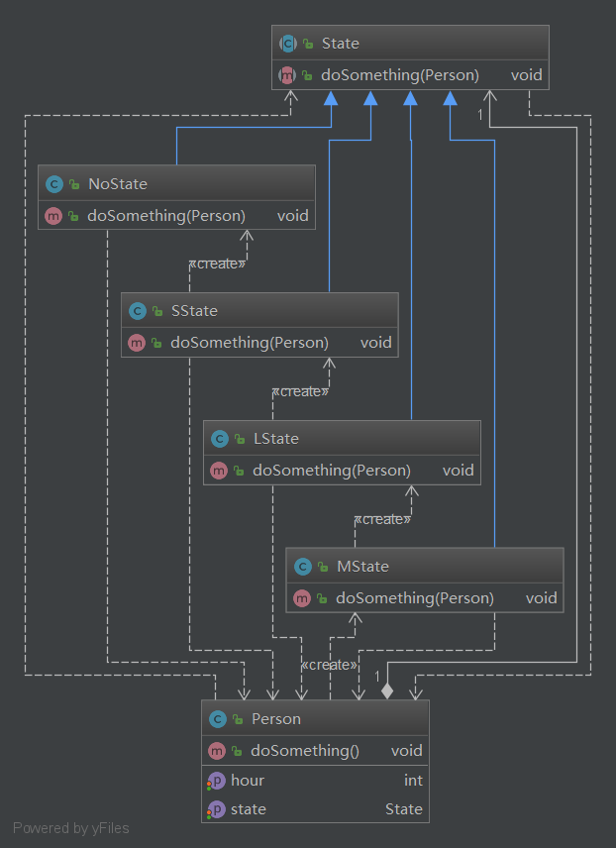Viewport: 616px width, 848px height.
Task: Click the «create» label below NoState
Action: click(x=218, y=264)
